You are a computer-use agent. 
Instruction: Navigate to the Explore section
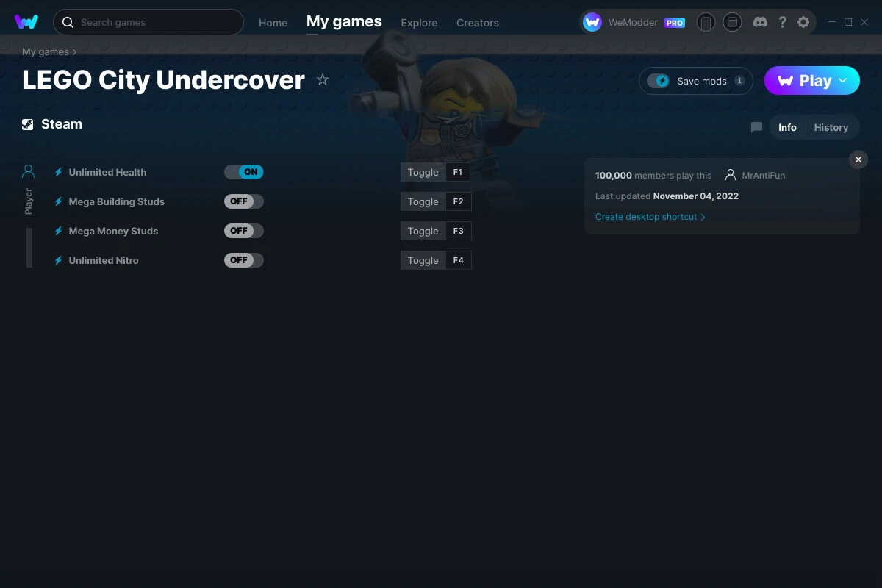tap(419, 23)
